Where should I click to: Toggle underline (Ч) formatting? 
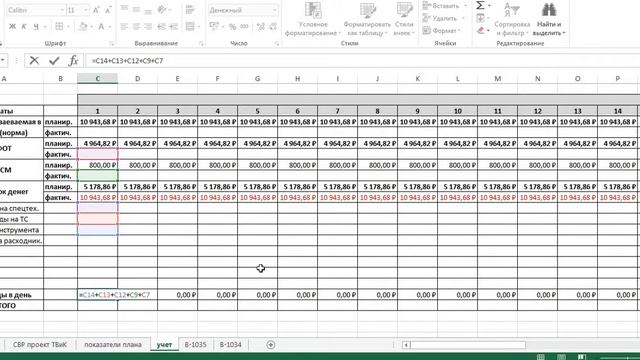36,27
